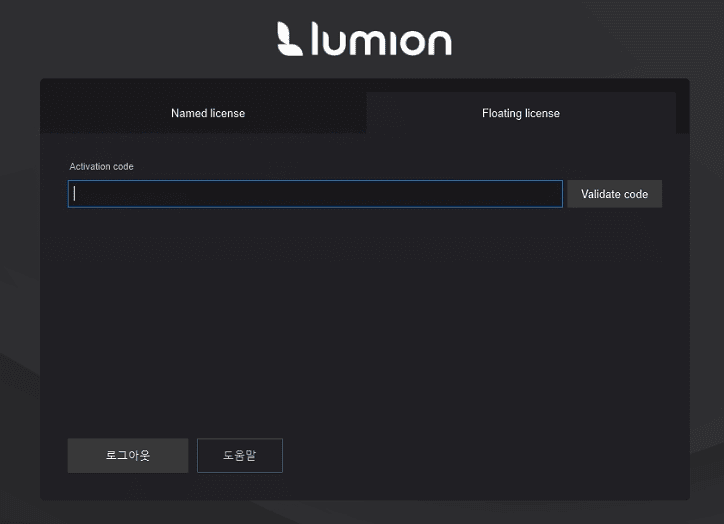Click the middle of the Activation code field

(315, 194)
